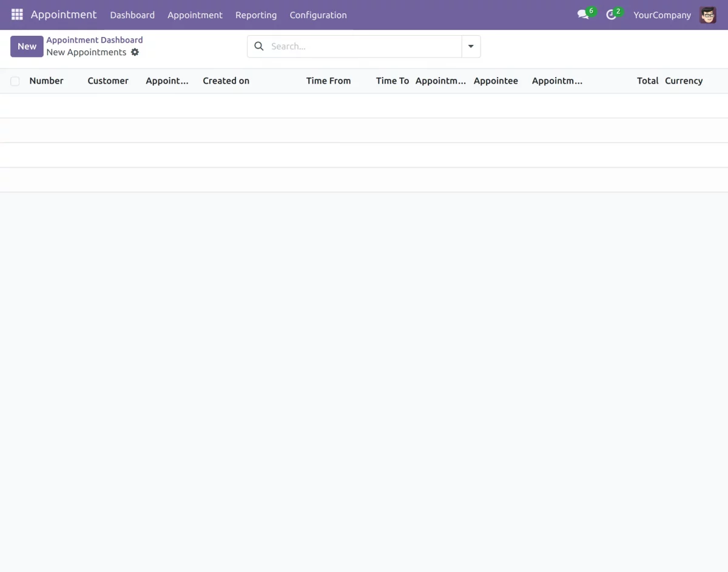The height and width of the screenshot is (572, 728).
Task: Navigate back via Appointment Dashboard breadcrumb
Action: point(95,39)
